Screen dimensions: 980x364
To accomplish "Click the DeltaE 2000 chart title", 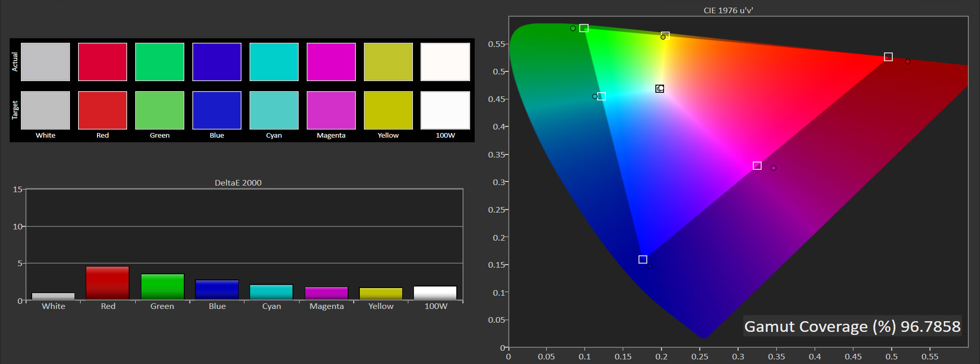I will pos(238,183).
